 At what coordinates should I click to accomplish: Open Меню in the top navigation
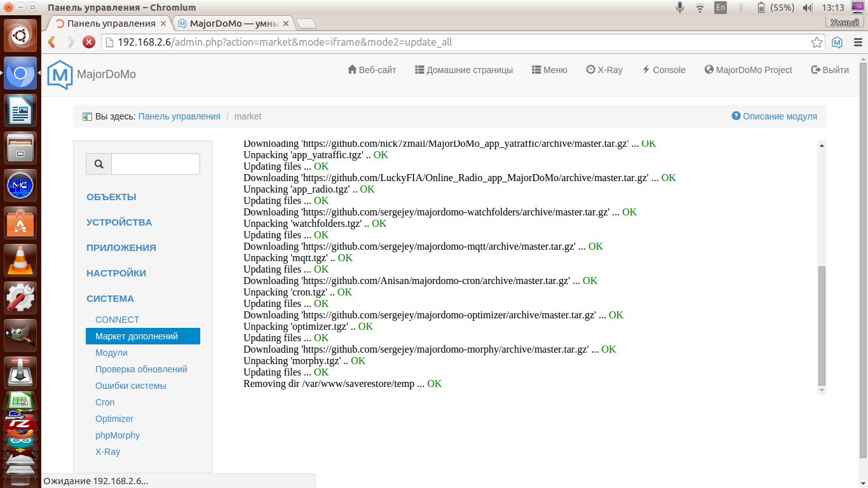click(550, 70)
